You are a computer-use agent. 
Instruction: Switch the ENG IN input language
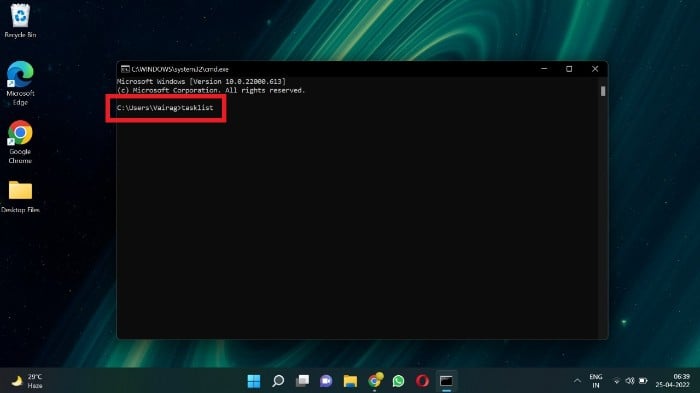point(596,381)
